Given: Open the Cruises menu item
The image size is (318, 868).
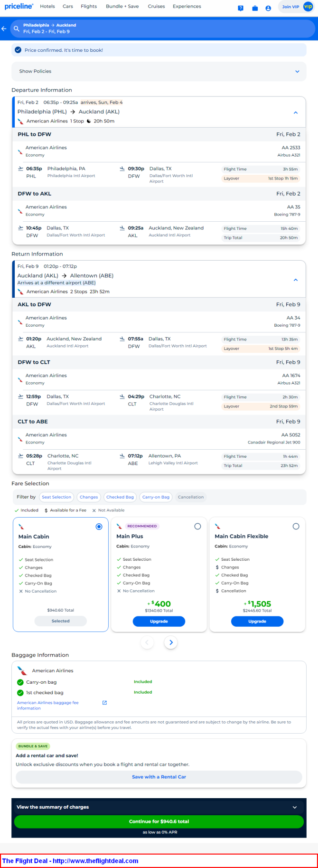Looking at the screenshot, I should pos(156,6).
